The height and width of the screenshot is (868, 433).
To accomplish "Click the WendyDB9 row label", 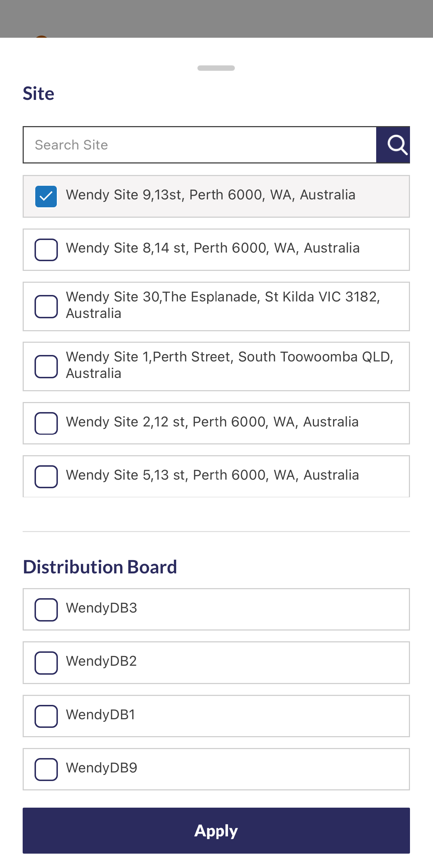I will (101, 768).
